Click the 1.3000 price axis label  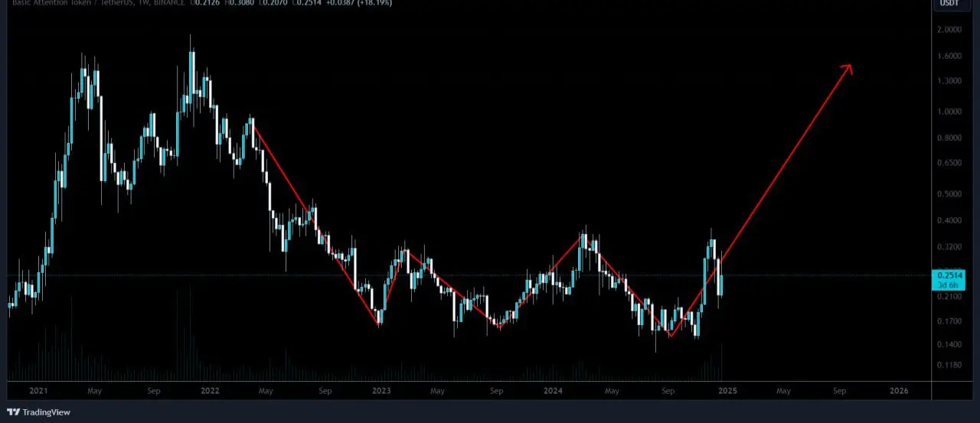(949, 81)
